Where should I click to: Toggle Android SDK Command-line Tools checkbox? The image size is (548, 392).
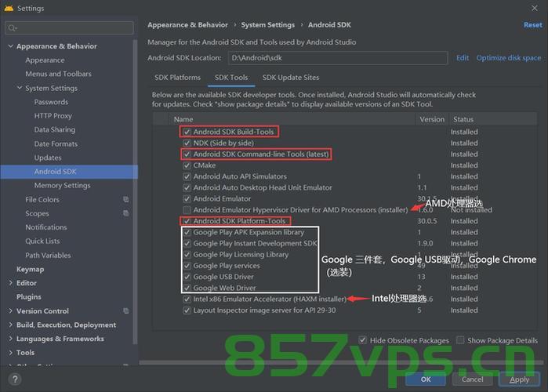pyautogui.click(x=187, y=154)
